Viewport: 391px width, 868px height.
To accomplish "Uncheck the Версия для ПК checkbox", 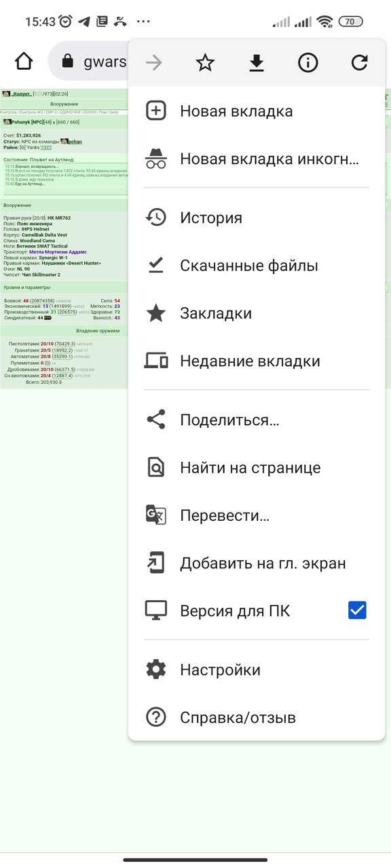I will coord(357,610).
